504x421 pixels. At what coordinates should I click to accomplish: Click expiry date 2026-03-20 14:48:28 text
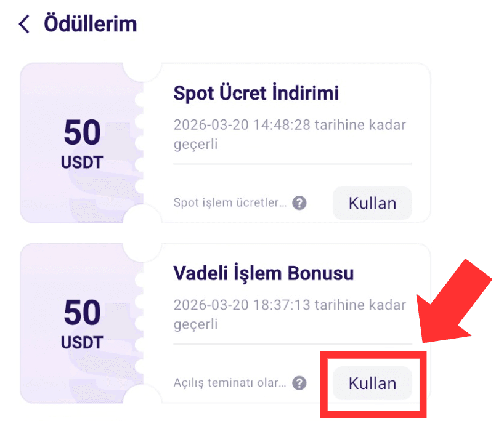point(242,125)
